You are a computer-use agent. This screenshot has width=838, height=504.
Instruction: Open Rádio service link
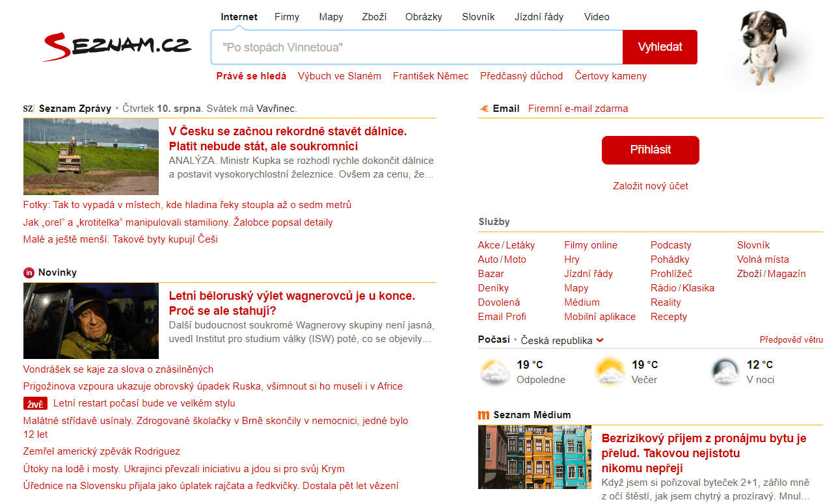click(x=663, y=288)
